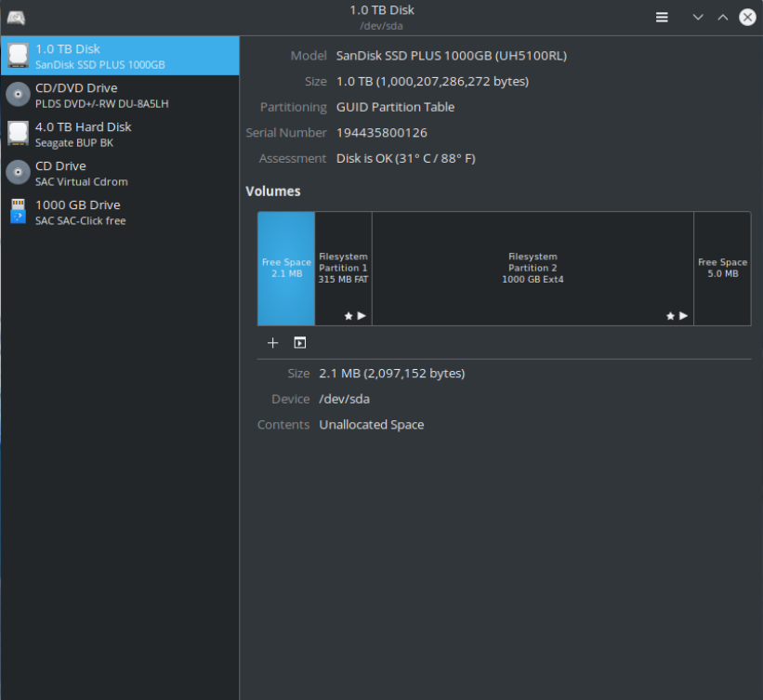Select the 4.0 TB Hard Disk Seagate entry
The width and height of the screenshot is (763, 700).
pos(120,134)
